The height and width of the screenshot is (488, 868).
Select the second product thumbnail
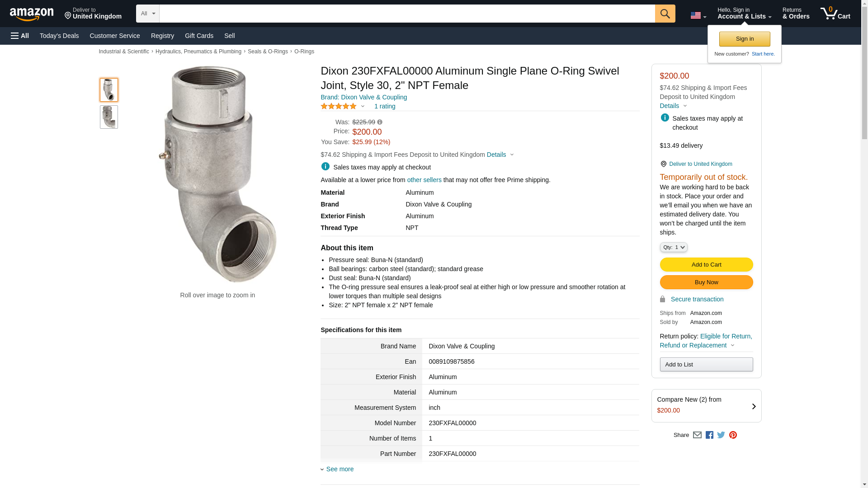[x=109, y=117]
